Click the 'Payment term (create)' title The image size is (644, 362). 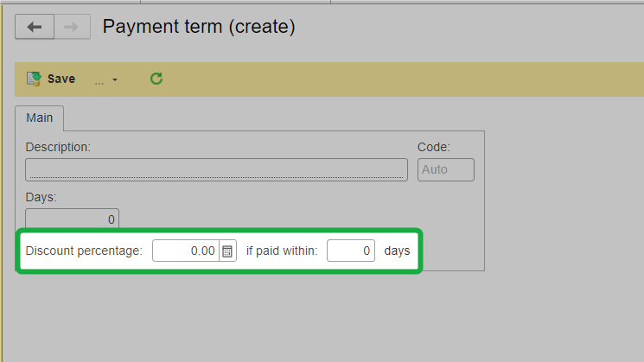point(199,27)
